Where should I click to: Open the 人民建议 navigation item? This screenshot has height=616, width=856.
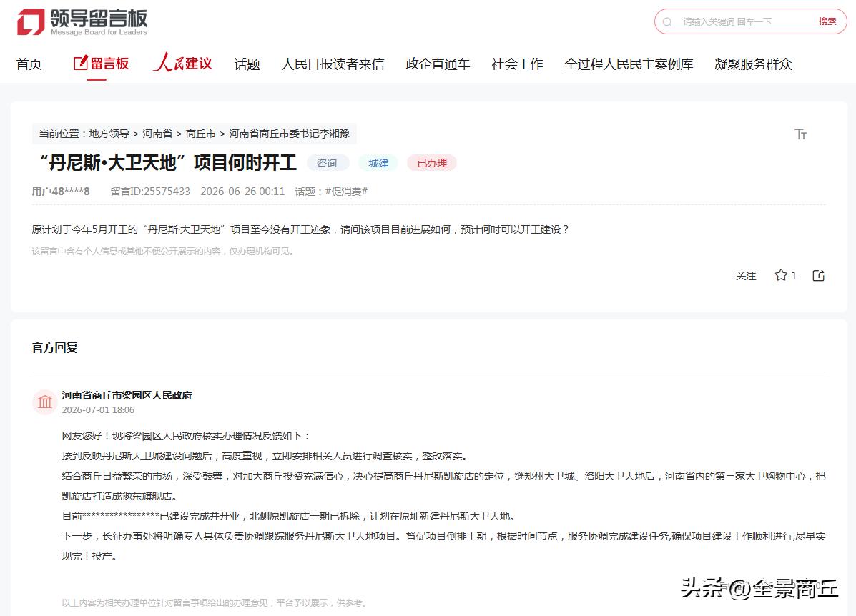click(182, 64)
